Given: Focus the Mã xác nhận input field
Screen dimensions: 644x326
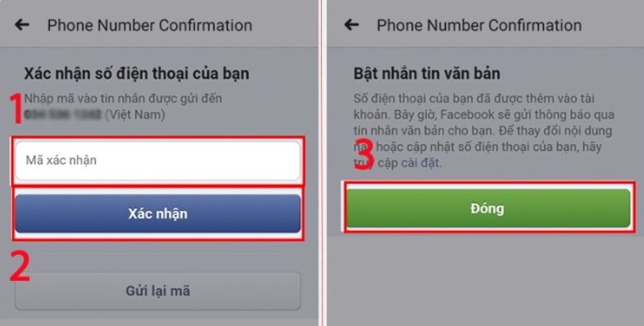Looking at the screenshot, I should [x=158, y=160].
